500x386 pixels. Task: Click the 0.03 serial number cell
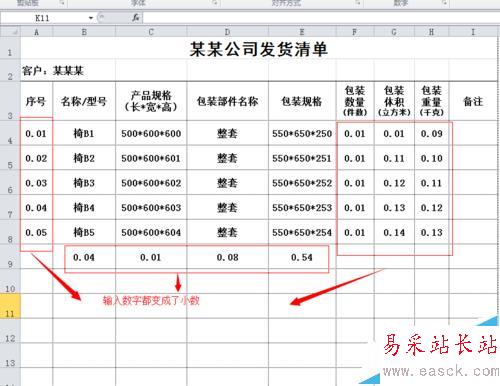coord(36,183)
